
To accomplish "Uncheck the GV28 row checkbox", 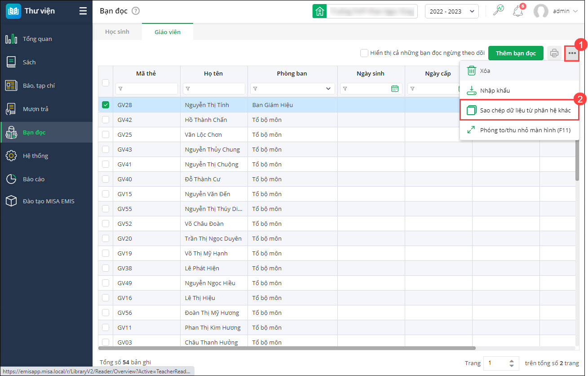I will [x=106, y=105].
